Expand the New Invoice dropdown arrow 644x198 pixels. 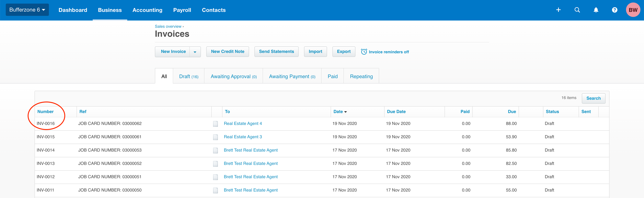coord(195,52)
